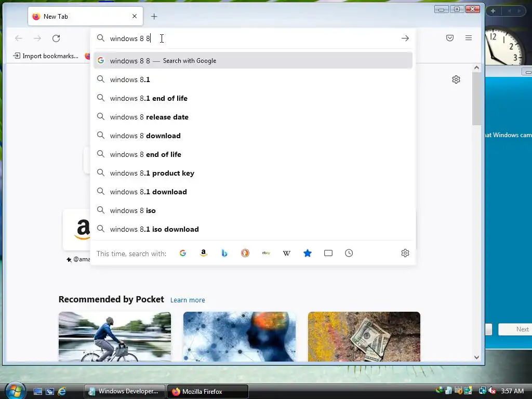Select suggestion 'windows 8 download'
The image size is (532, 399).
(x=253, y=136)
